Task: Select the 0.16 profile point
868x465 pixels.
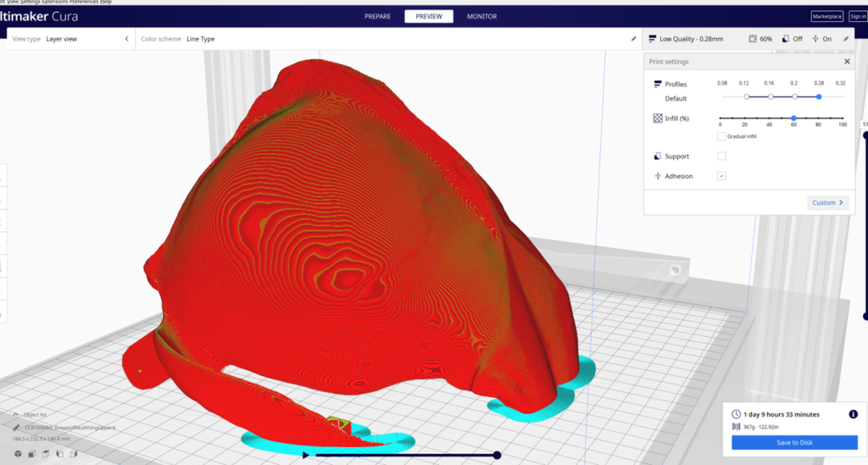Action: [771, 97]
